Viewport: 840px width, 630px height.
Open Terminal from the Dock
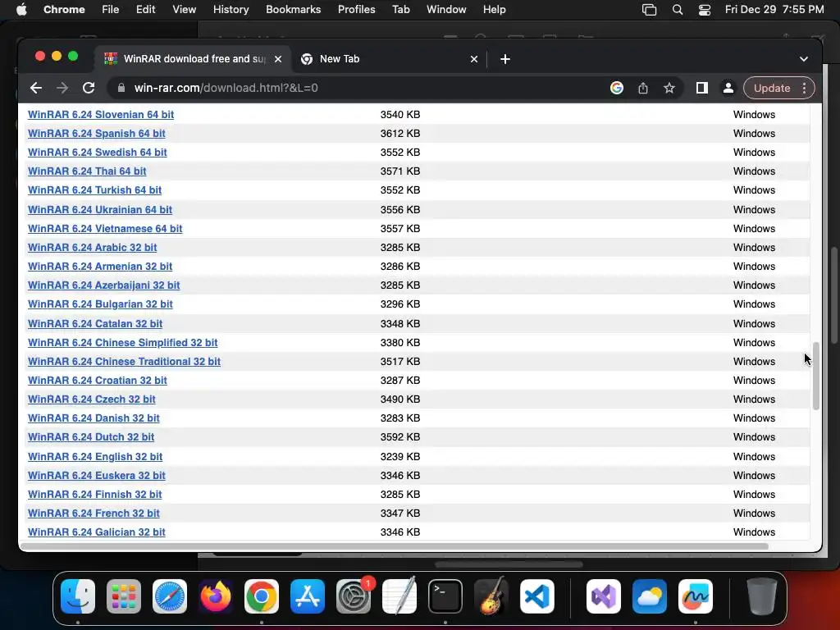pos(445,596)
